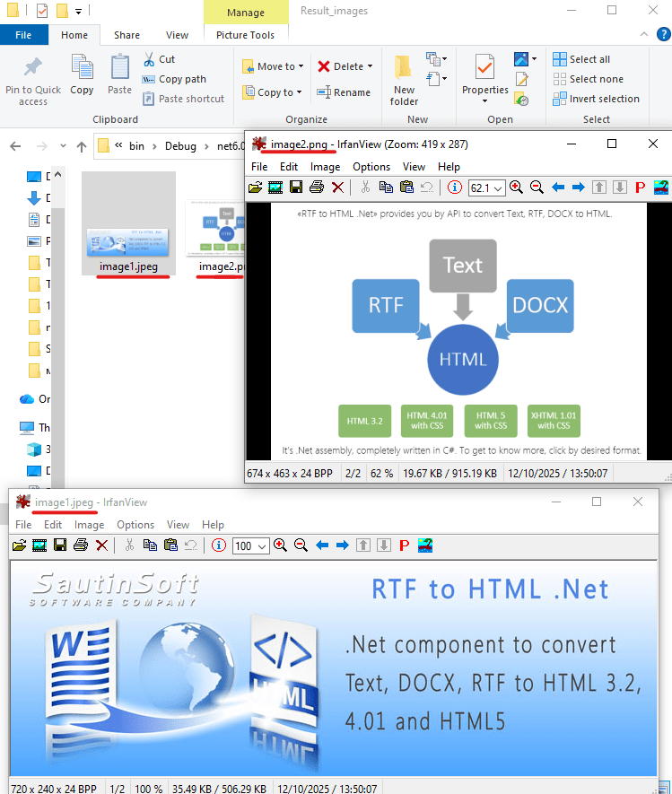Go to next image in image2.png window

coord(579,188)
